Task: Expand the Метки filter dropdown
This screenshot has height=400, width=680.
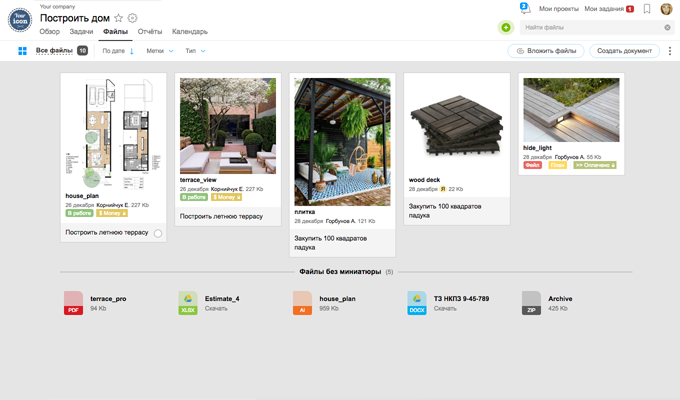Action: (160, 51)
